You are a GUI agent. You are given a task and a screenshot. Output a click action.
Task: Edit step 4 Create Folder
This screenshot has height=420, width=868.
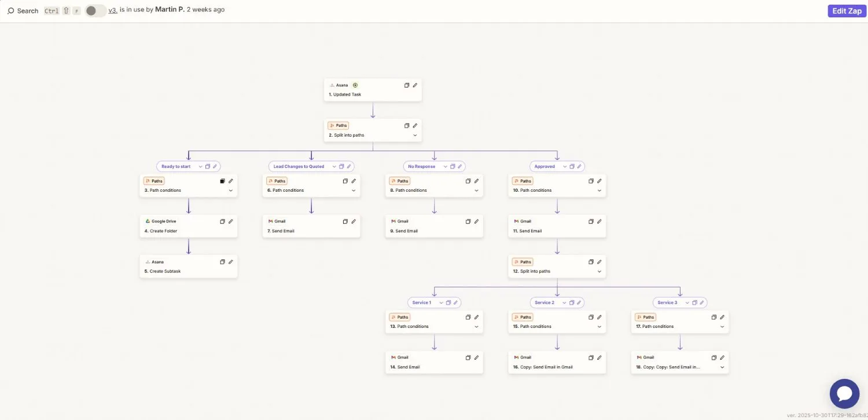(x=231, y=221)
